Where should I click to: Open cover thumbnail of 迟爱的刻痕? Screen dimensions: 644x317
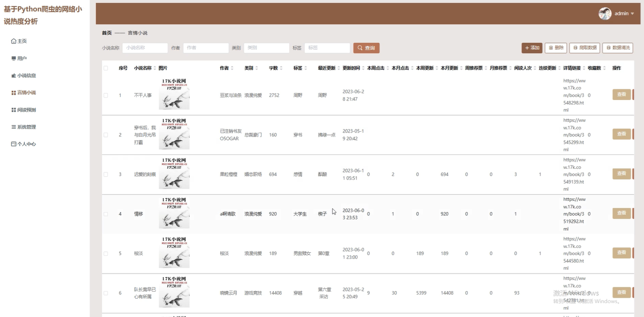tap(174, 173)
